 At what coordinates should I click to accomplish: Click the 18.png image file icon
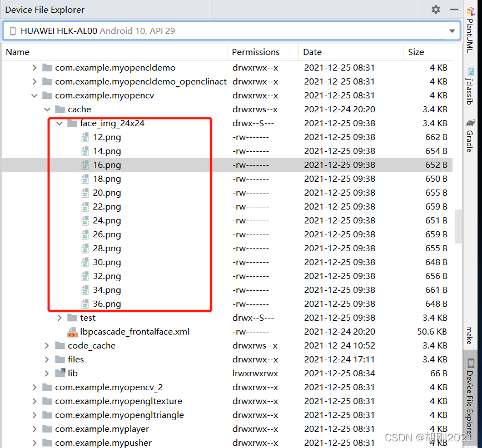[85, 179]
